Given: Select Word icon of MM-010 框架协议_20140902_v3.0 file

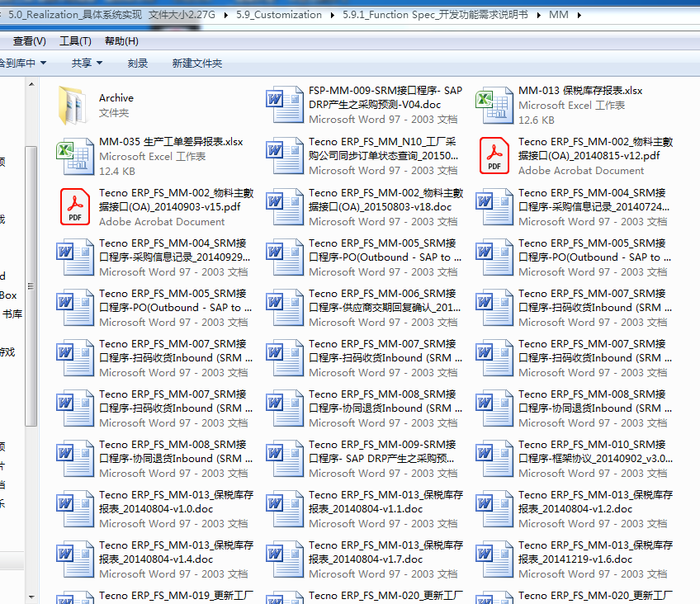Looking at the screenshot, I should (x=494, y=459).
